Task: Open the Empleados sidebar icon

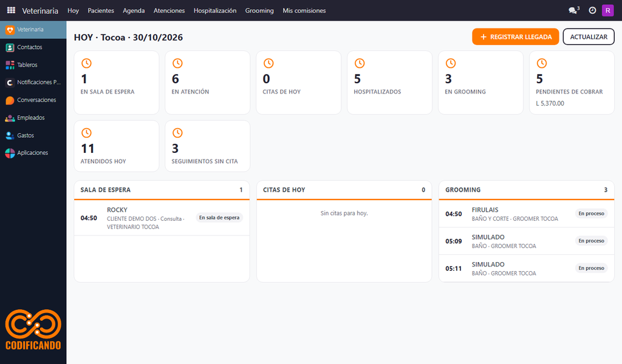Action: (10, 118)
